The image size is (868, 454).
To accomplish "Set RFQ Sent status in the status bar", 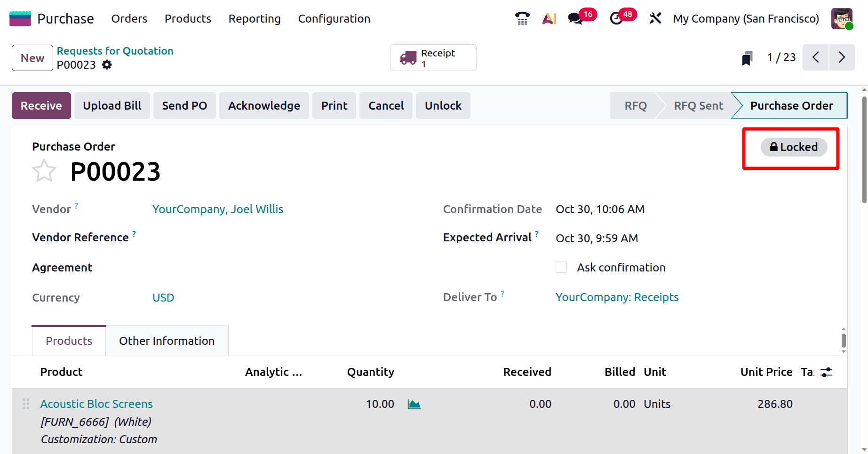I will click(x=698, y=105).
